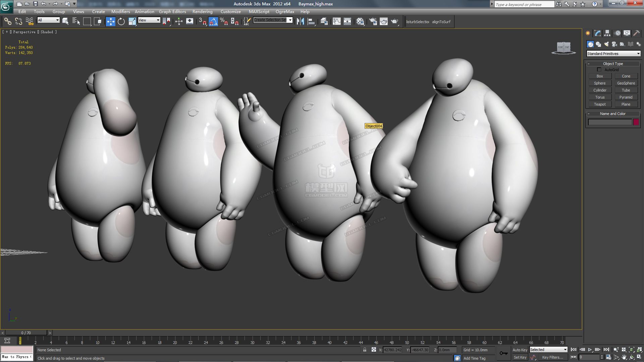Click the Bind to Space Warp tool
Image resolution: width=644 pixels, height=362 pixels.
[x=30, y=21]
